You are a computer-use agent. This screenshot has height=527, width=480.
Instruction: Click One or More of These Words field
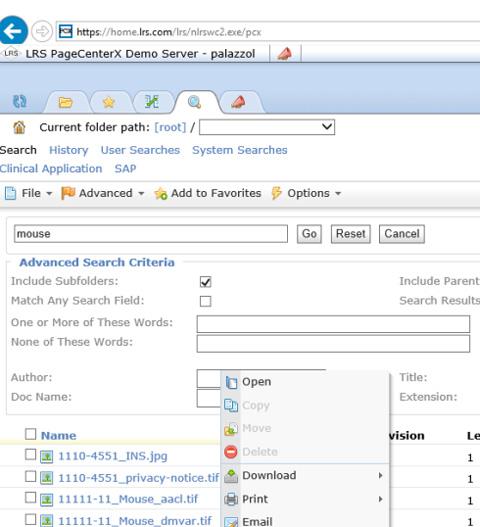point(333,324)
